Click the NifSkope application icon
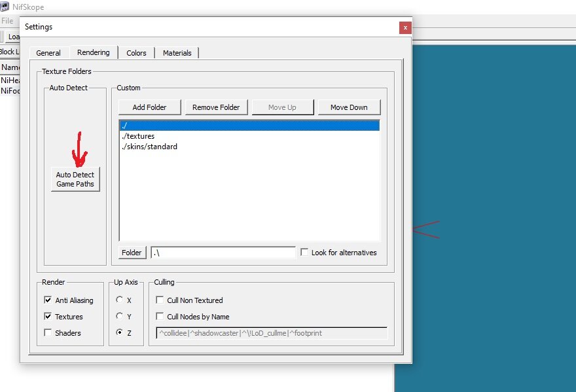The height and width of the screenshot is (392, 576). click(4, 7)
